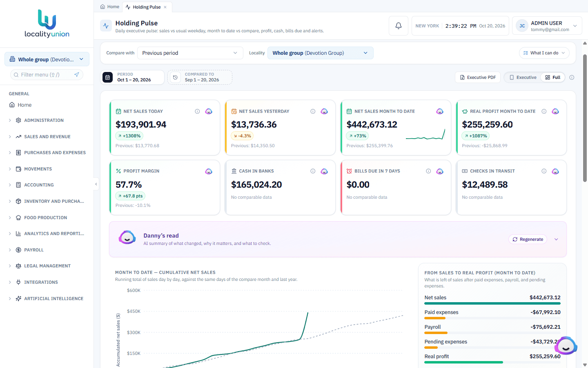
Task: Open the notifications bell
Action: tap(399, 26)
